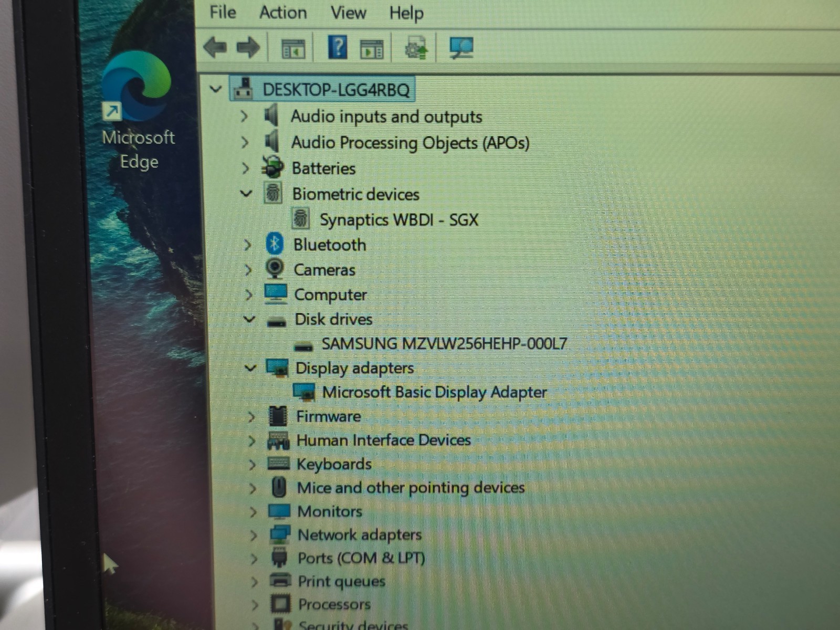The width and height of the screenshot is (840, 630).
Task: Click the Ports connector icon
Action: click(x=280, y=558)
